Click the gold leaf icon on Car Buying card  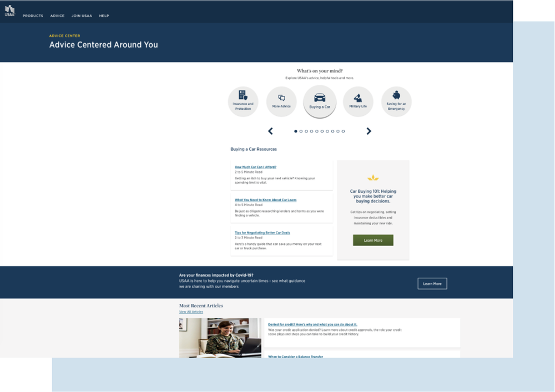click(373, 177)
